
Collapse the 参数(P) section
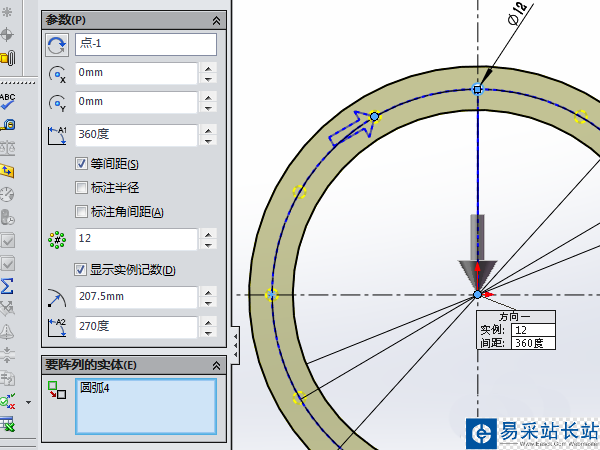(216, 21)
